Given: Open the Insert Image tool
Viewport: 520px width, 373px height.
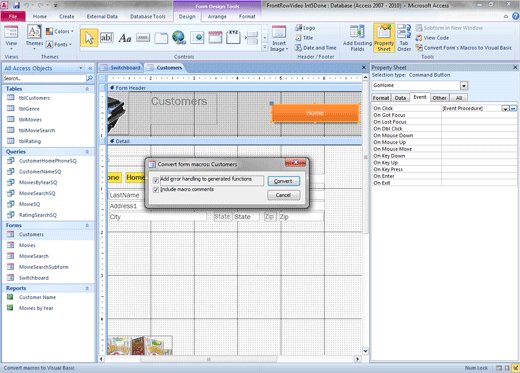Looking at the screenshot, I should point(279,38).
